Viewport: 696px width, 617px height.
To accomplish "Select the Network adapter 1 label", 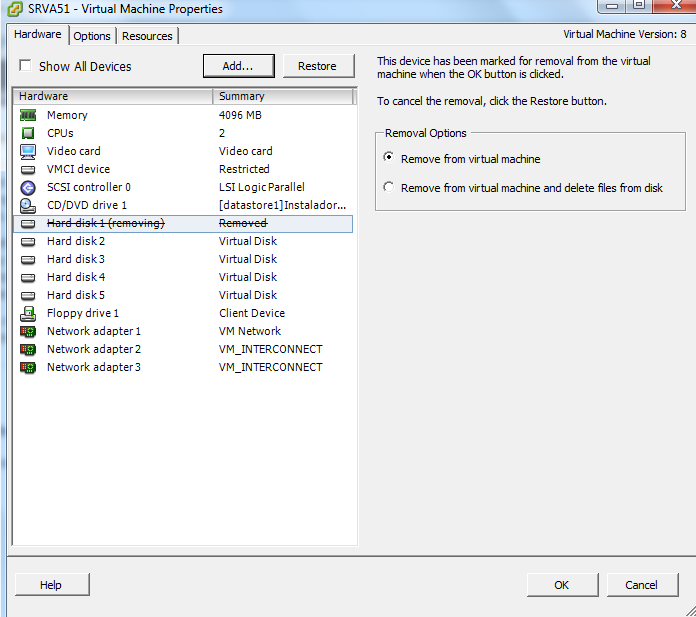I will click(x=94, y=332).
